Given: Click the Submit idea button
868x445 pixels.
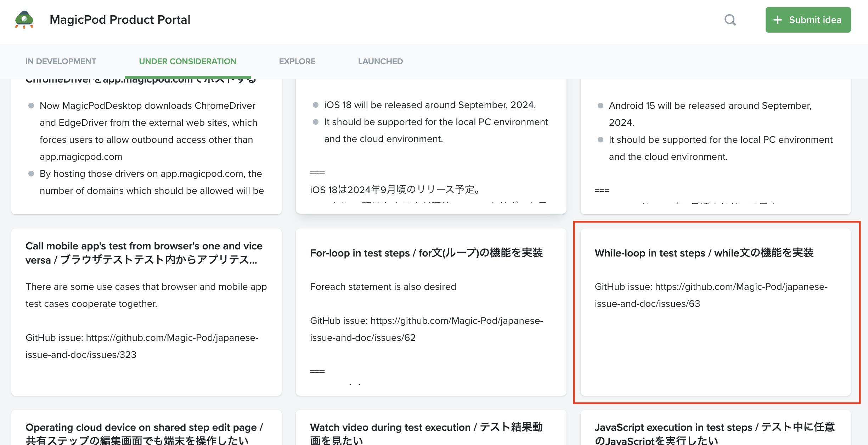Looking at the screenshot, I should [x=808, y=19].
